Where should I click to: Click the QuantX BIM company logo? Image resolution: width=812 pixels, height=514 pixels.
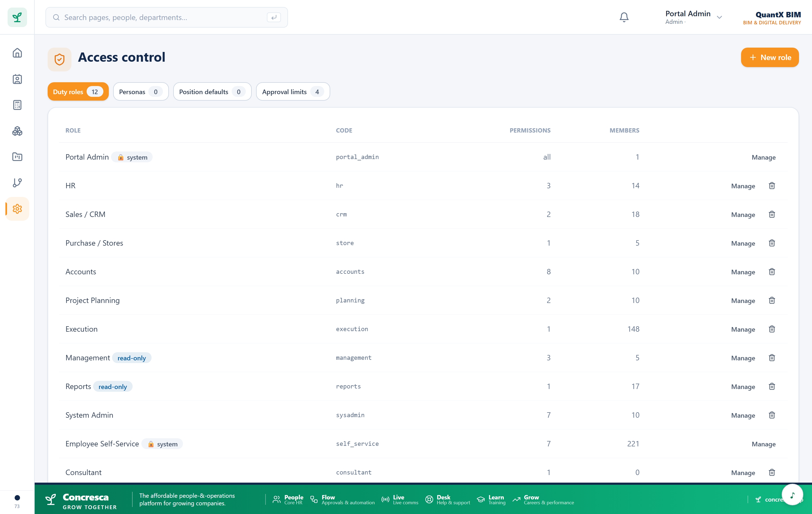[772, 18]
